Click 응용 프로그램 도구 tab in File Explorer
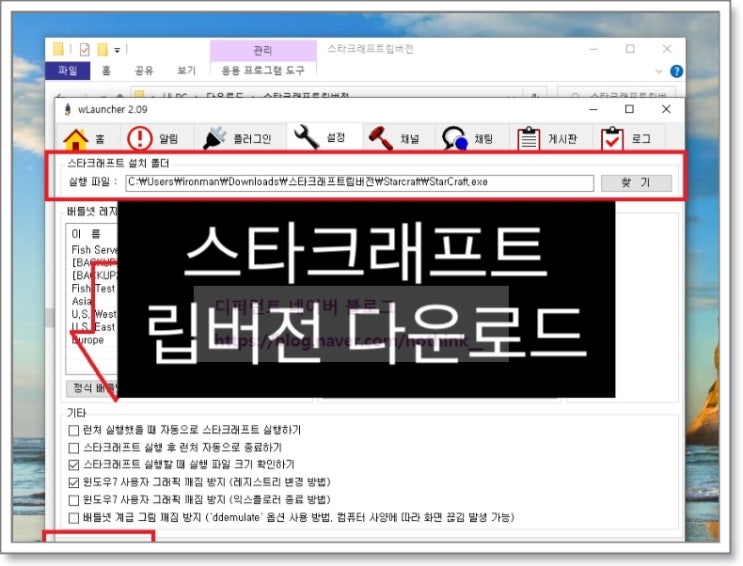743x566 pixels. (263, 71)
